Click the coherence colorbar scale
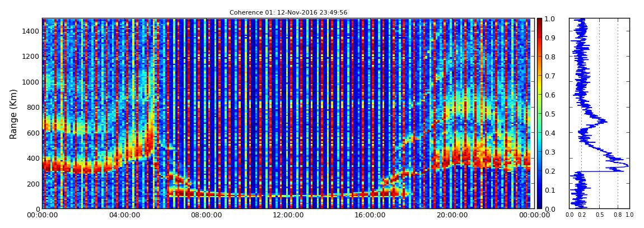644x228 pixels. click(x=539, y=113)
